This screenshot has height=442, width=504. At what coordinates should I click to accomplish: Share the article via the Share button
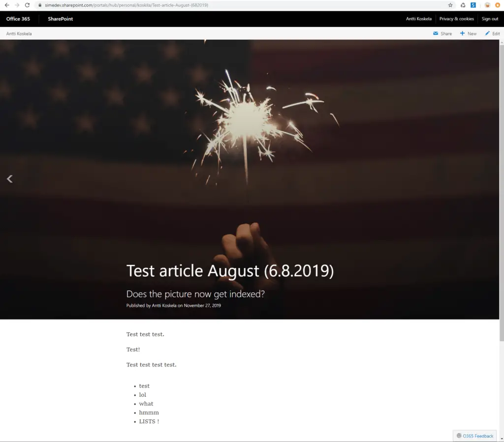pyautogui.click(x=442, y=33)
